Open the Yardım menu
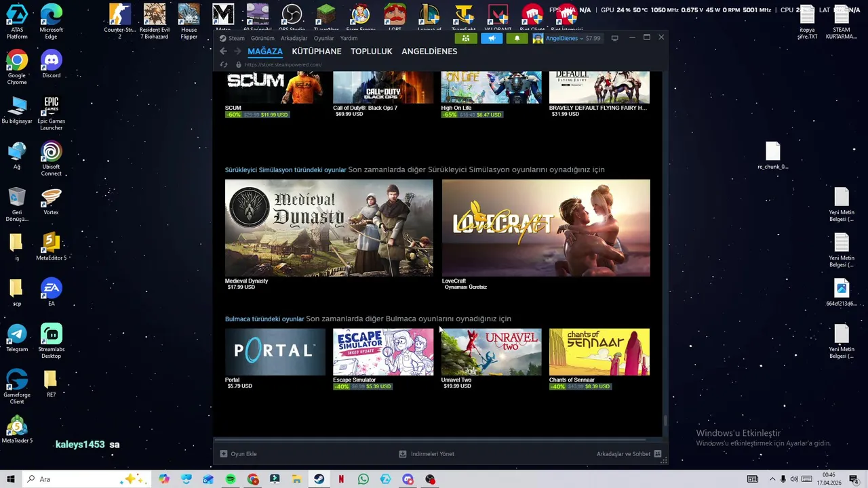Screen dimensions: 868x488 pyautogui.click(x=349, y=38)
